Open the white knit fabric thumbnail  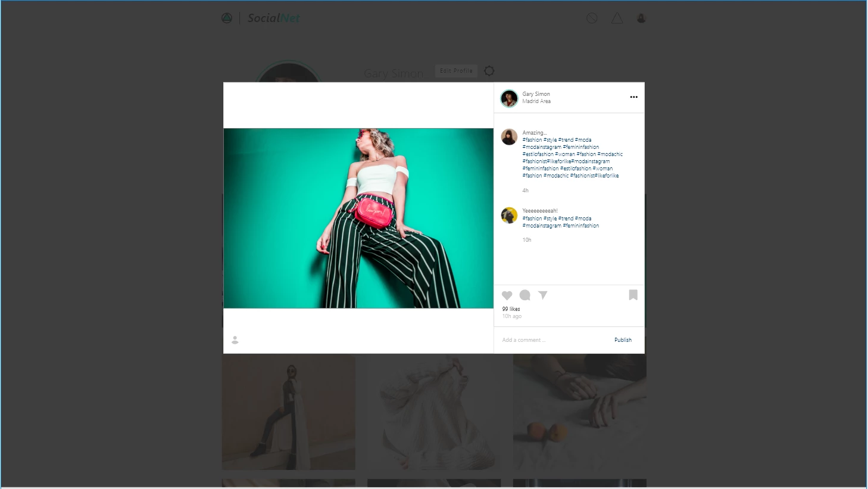[434, 412]
